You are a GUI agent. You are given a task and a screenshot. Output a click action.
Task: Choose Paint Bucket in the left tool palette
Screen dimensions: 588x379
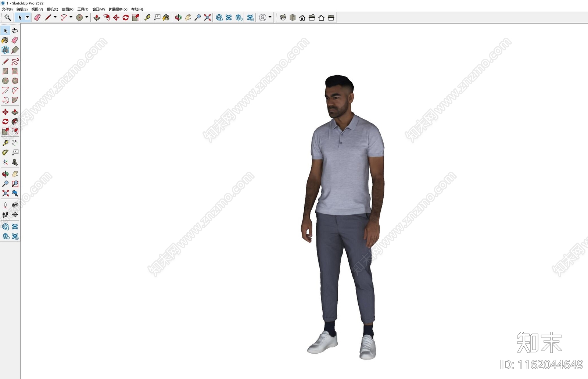[5, 40]
